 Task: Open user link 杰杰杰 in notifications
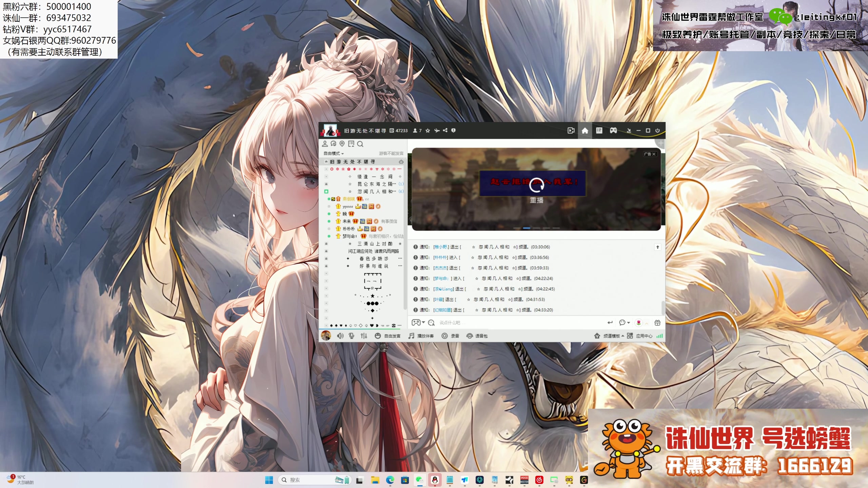pyautogui.click(x=440, y=268)
